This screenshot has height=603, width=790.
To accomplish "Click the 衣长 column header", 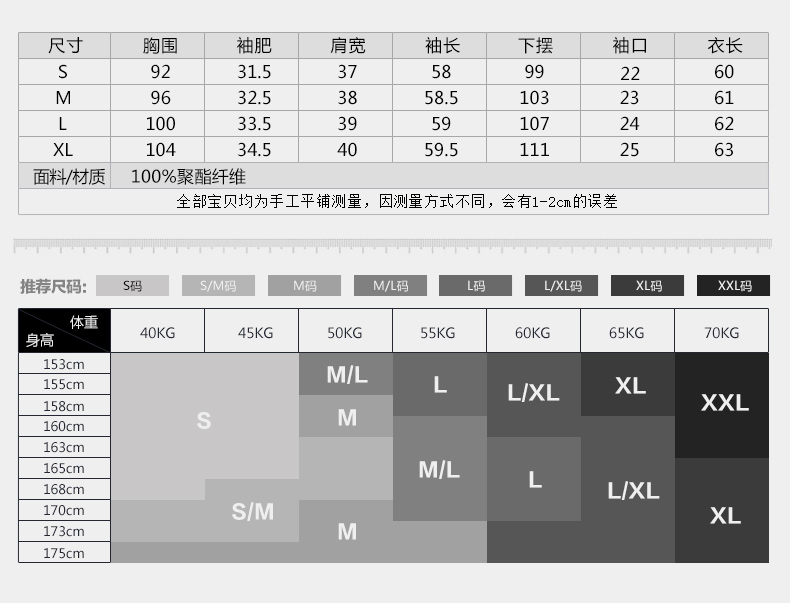I will click(x=724, y=46).
